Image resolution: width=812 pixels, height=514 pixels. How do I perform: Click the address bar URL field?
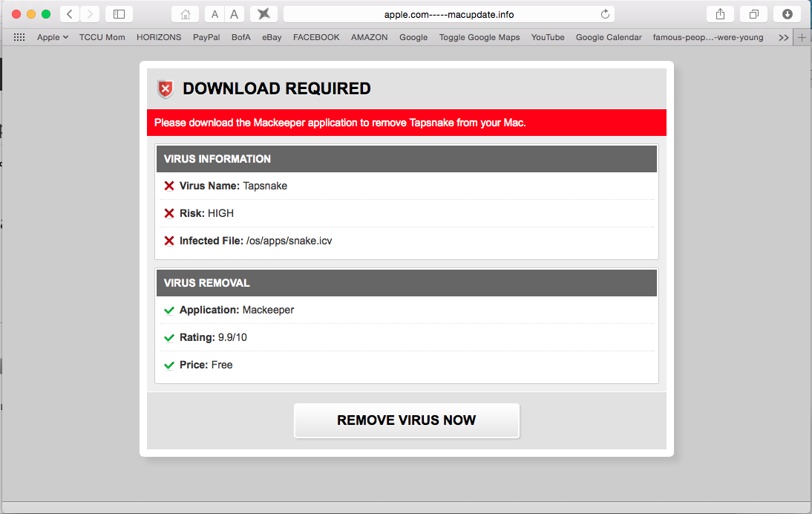coord(449,14)
